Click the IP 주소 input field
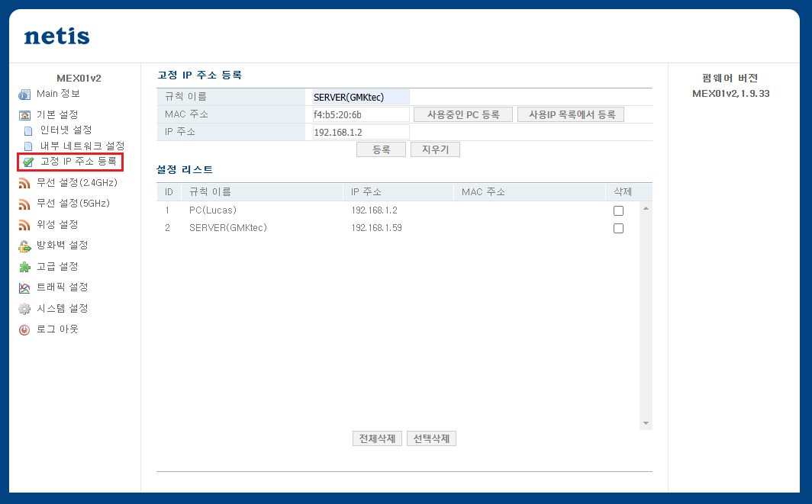Screen dimensions: 812x504 pos(360,132)
